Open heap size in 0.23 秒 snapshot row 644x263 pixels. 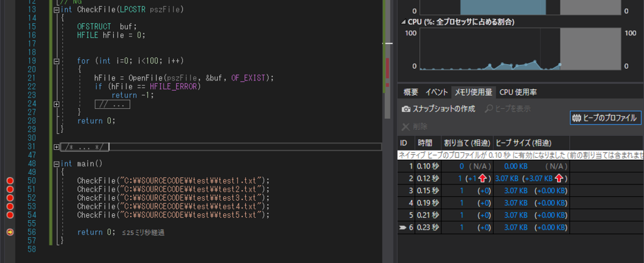(516, 227)
